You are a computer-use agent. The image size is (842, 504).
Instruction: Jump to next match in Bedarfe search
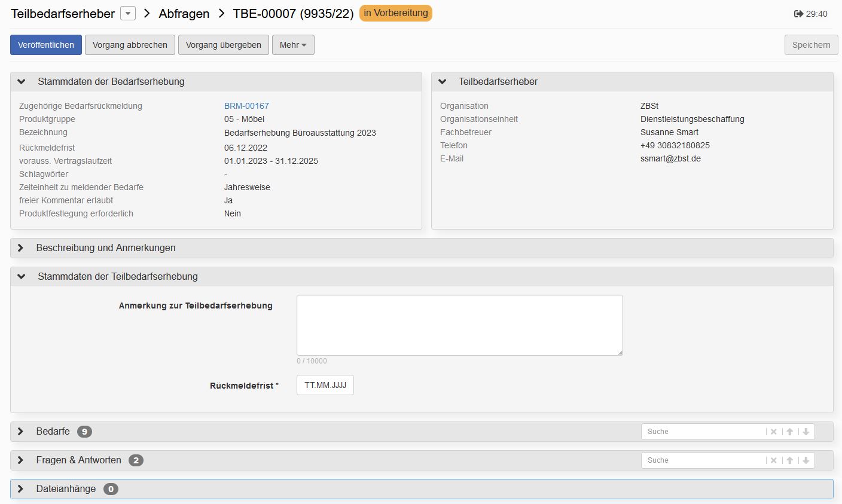pos(806,431)
